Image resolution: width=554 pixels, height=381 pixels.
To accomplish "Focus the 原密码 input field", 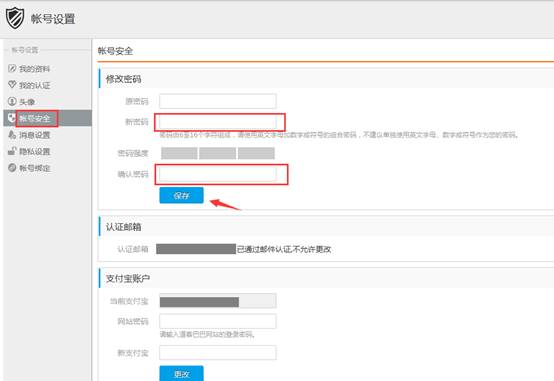I will [218, 101].
